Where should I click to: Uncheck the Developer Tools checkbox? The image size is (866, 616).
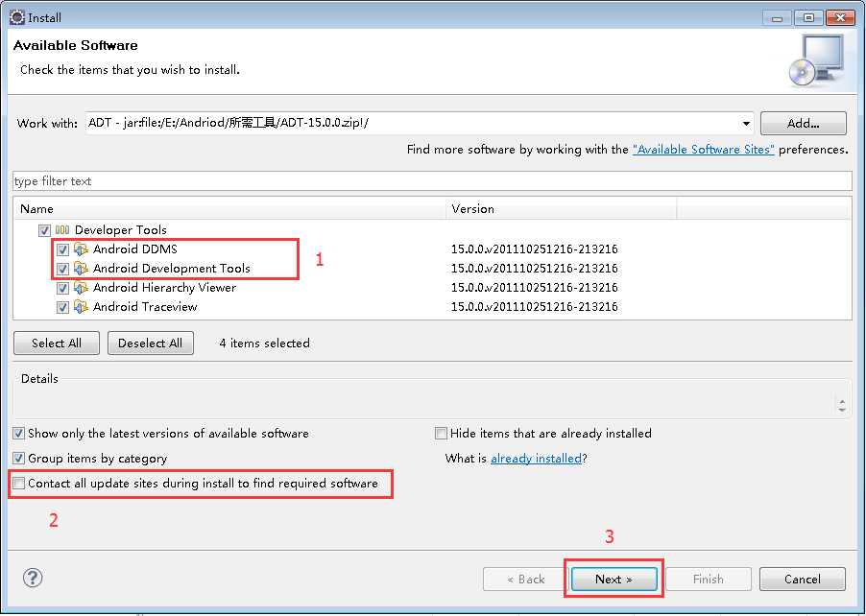click(x=44, y=230)
